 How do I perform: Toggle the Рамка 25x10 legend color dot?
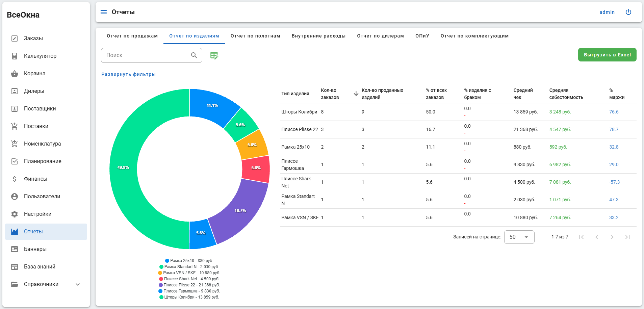tap(167, 261)
